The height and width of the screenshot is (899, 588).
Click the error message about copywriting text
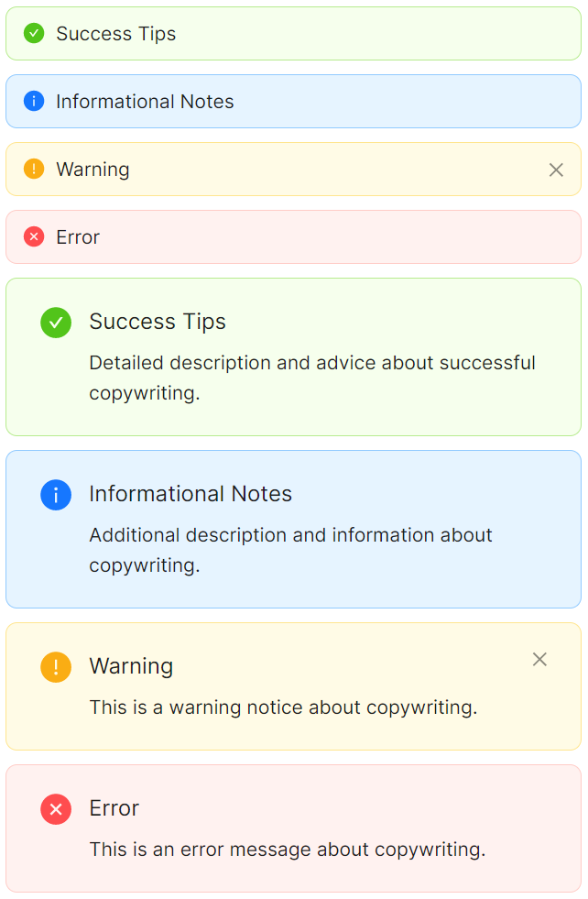[287, 850]
